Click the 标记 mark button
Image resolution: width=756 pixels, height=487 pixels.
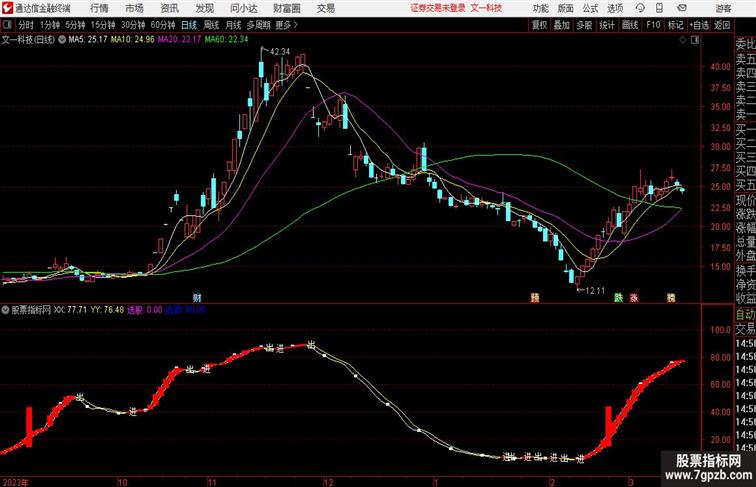tap(675, 25)
